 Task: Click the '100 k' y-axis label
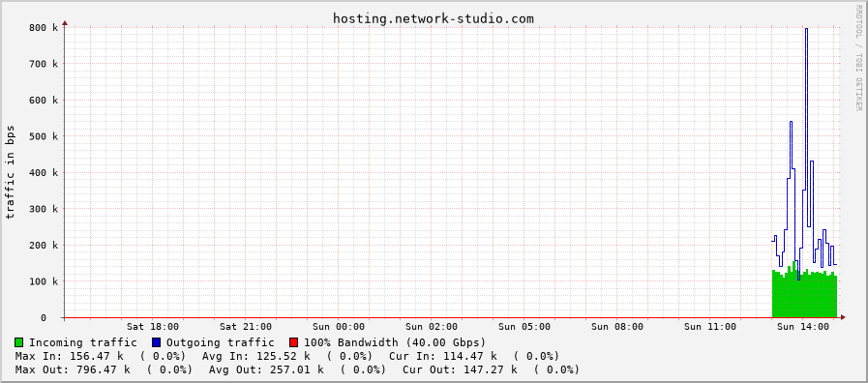point(44,281)
